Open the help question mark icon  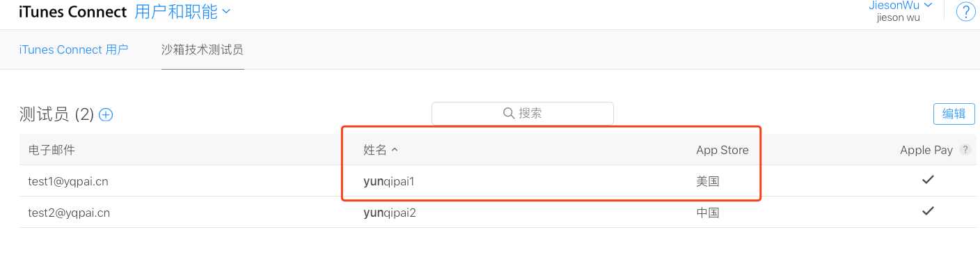coord(965,12)
